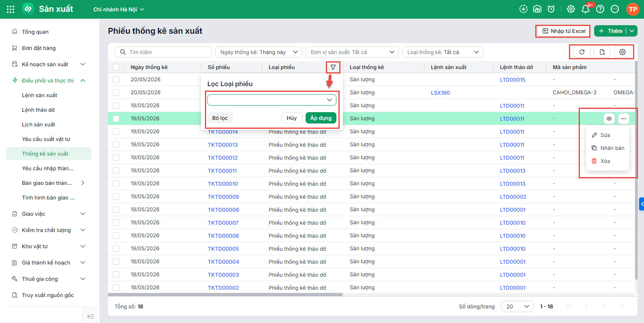Click the Áp dụng button
The image size is (644, 323).
click(321, 118)
